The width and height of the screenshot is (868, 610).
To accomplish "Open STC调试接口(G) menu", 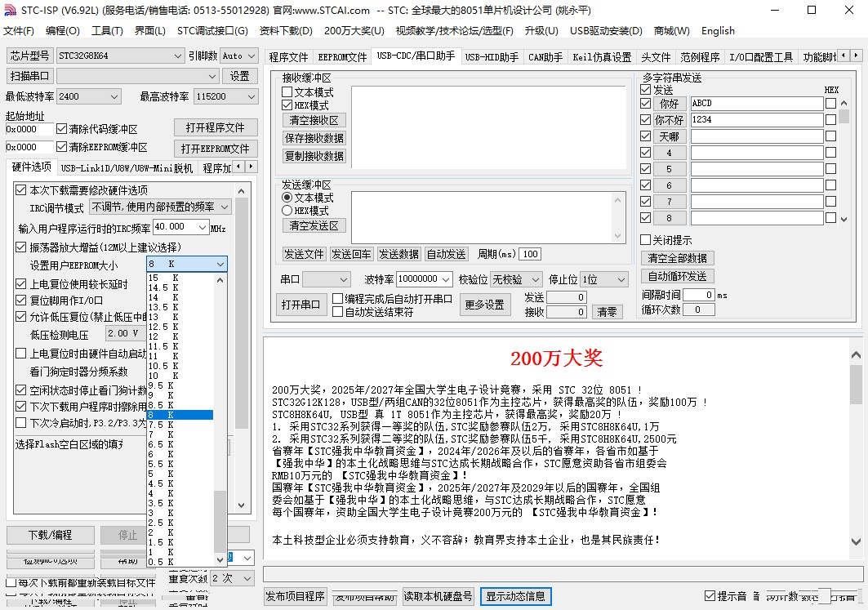I will [x=212, y=31].
